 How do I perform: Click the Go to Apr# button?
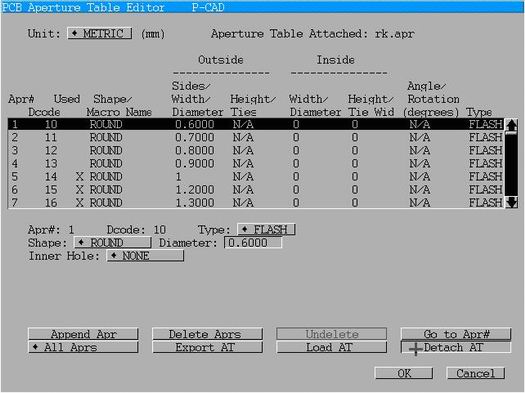click(x=456, y=334)
